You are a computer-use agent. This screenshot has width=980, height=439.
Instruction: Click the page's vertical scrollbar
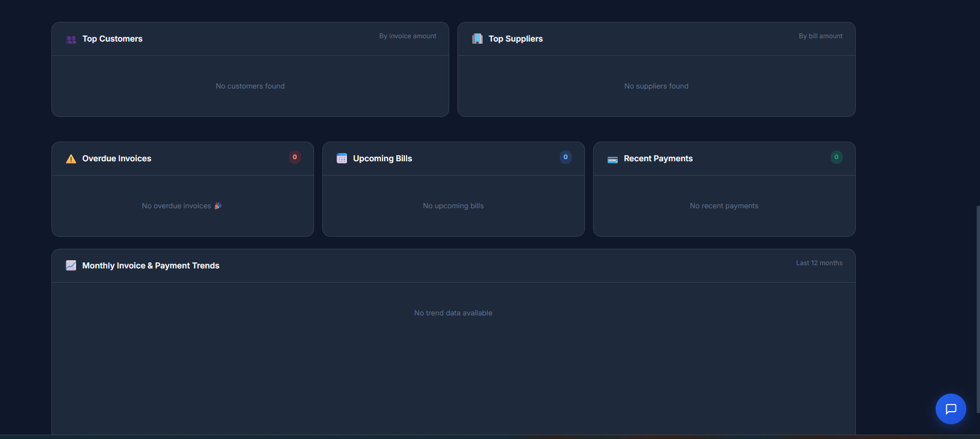pyautogui.click(x=977, y=317)
